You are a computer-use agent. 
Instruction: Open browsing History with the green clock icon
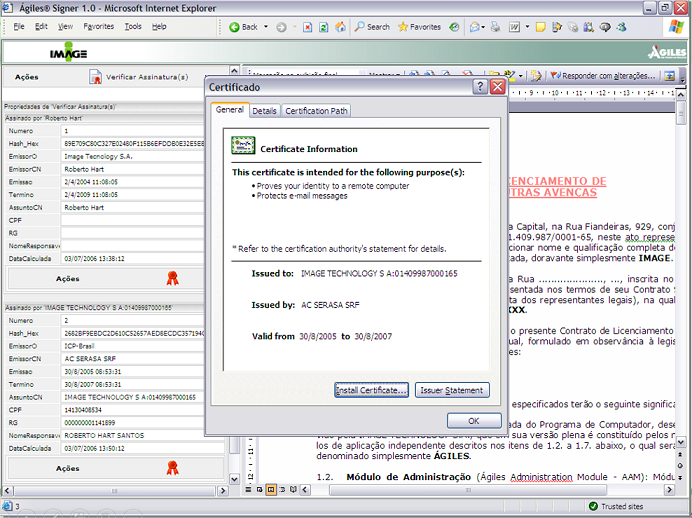454,27
